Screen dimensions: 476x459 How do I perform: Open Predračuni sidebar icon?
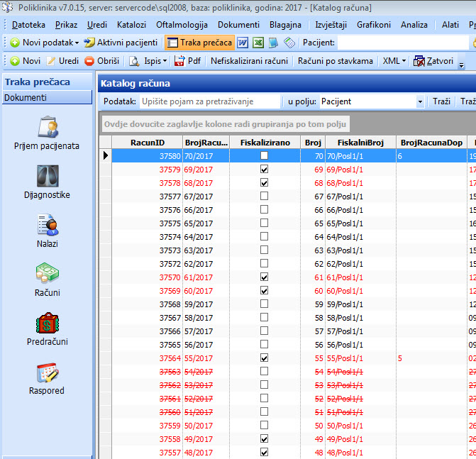tap(47, 323)
